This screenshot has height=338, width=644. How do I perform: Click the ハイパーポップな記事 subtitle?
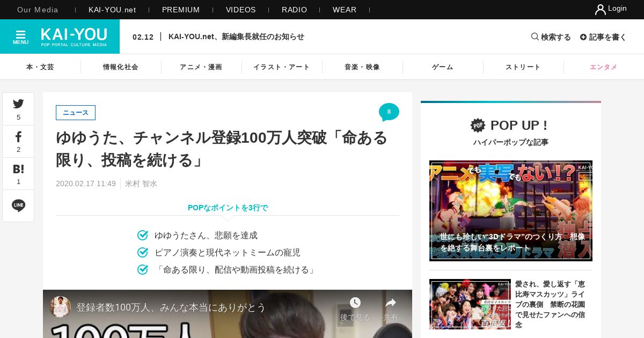(x=511, y=142)
